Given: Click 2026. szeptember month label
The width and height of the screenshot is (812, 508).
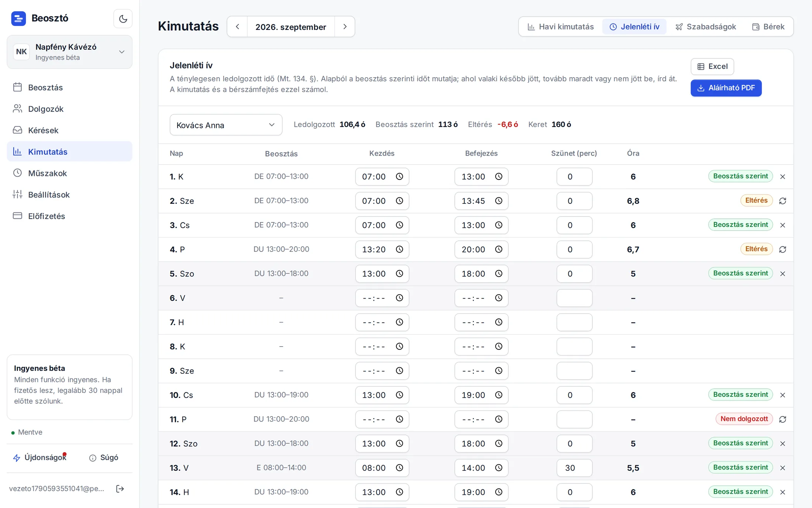Looking at the screenshot, I should pos(291,27).
